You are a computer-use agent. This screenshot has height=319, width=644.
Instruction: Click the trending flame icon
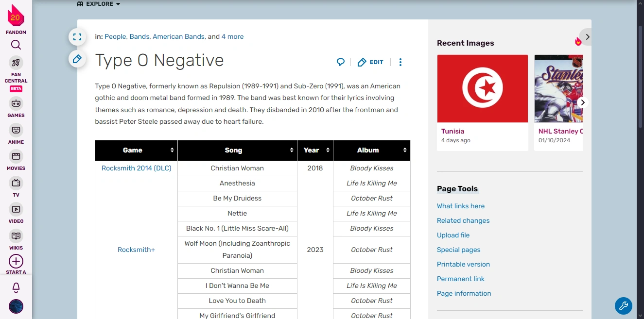tap(578, 42)
